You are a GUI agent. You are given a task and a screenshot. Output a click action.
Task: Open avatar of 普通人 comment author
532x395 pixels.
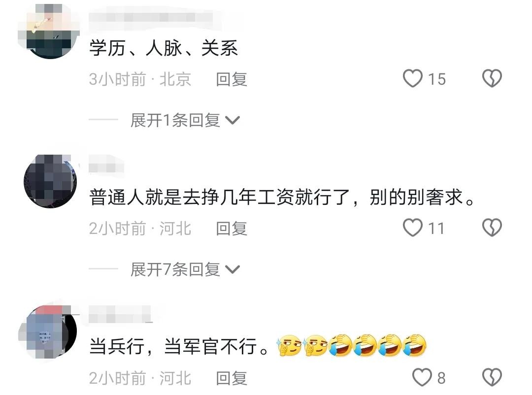pos(50,181)
